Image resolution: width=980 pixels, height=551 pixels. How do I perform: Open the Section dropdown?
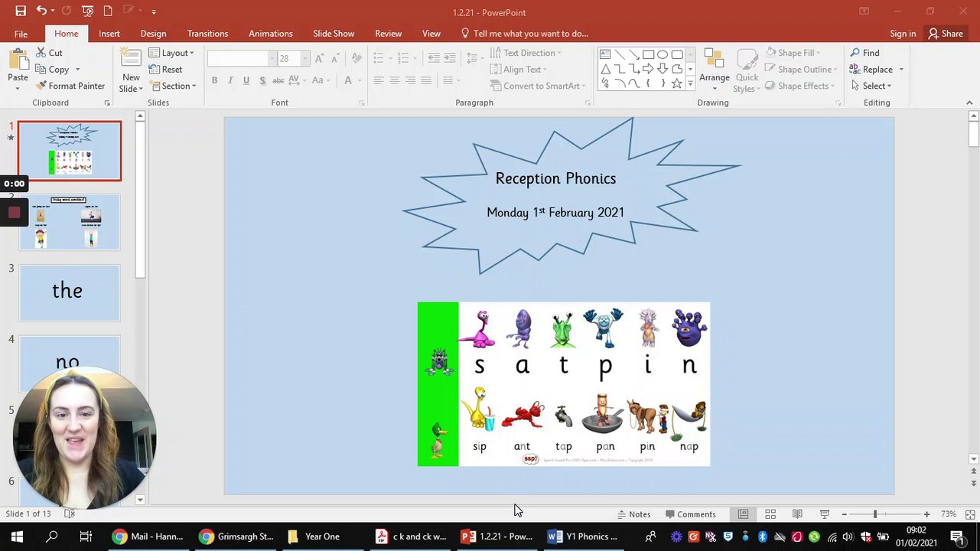click(x=173, y=86)
